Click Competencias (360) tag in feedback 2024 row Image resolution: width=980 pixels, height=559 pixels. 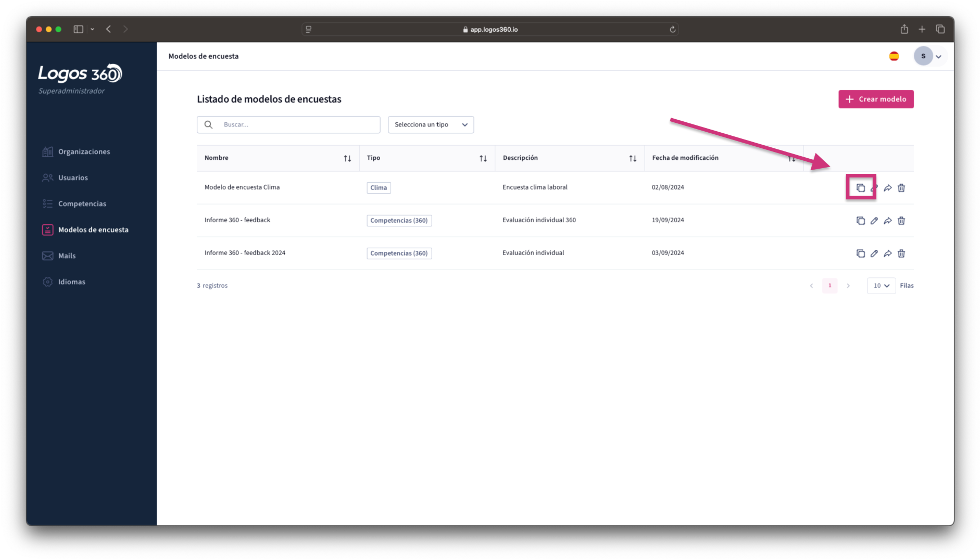pyautogui.click(x=399, y=253)
